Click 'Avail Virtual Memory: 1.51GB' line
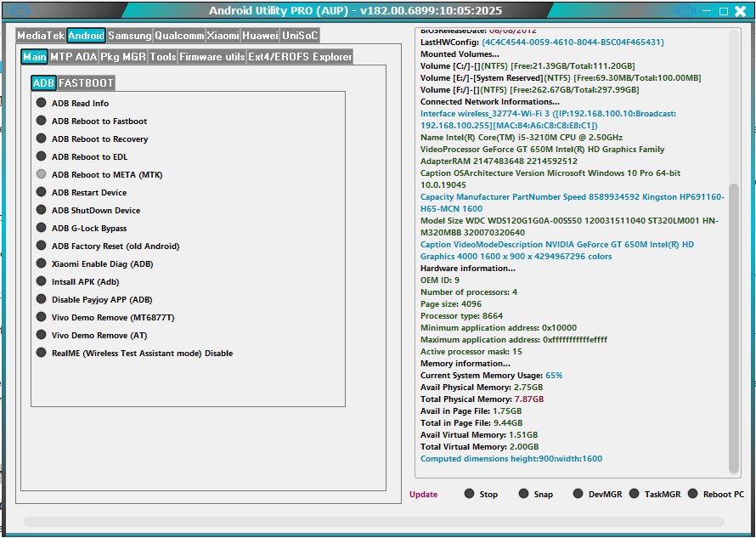756x538 pixels. coord(479,435)
